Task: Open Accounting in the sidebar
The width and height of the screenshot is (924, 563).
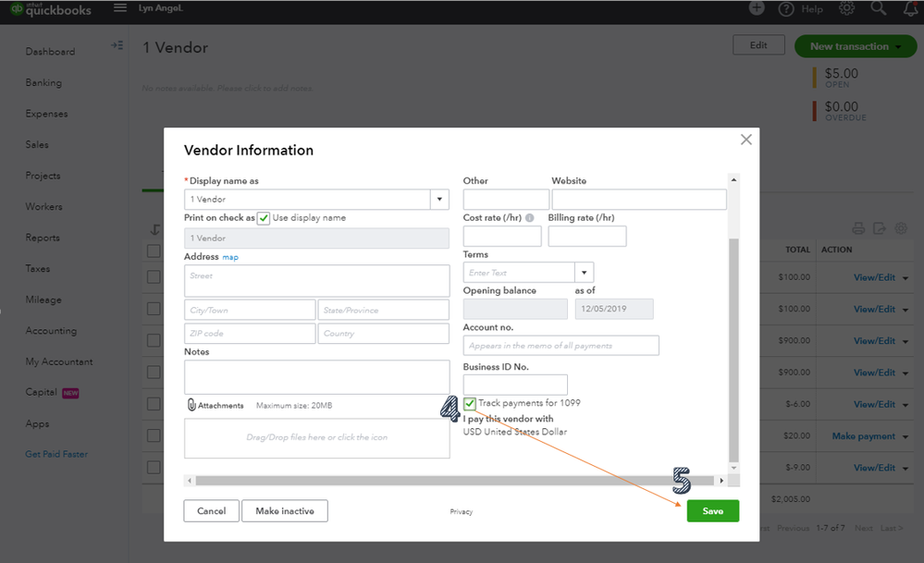Action: coord(51,331)
